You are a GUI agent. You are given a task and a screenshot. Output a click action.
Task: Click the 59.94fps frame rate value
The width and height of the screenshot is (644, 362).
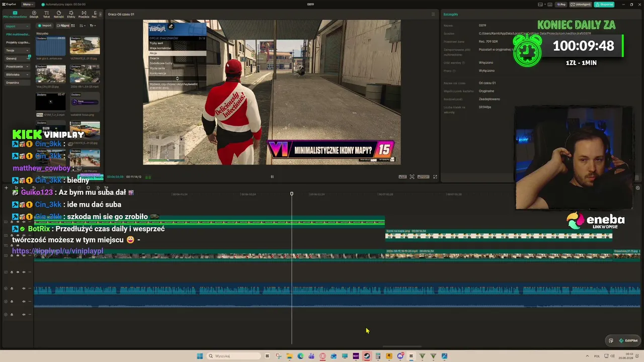(x=485, y=107)
